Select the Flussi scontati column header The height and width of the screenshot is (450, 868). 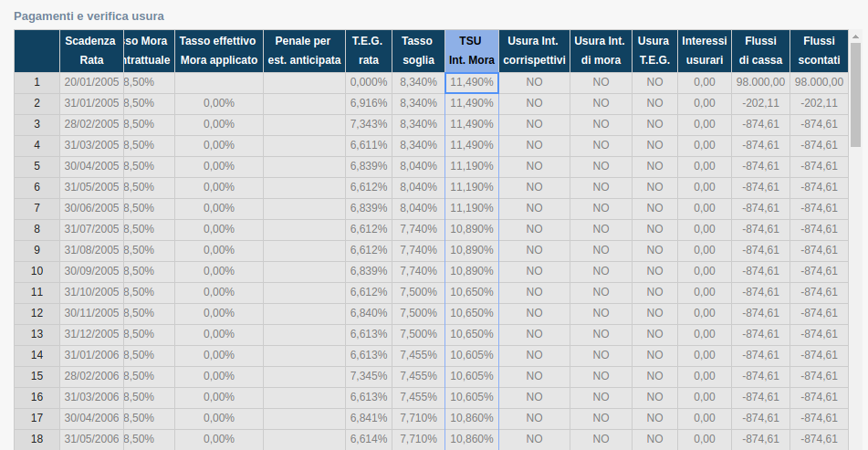click(x=819, y=51)
